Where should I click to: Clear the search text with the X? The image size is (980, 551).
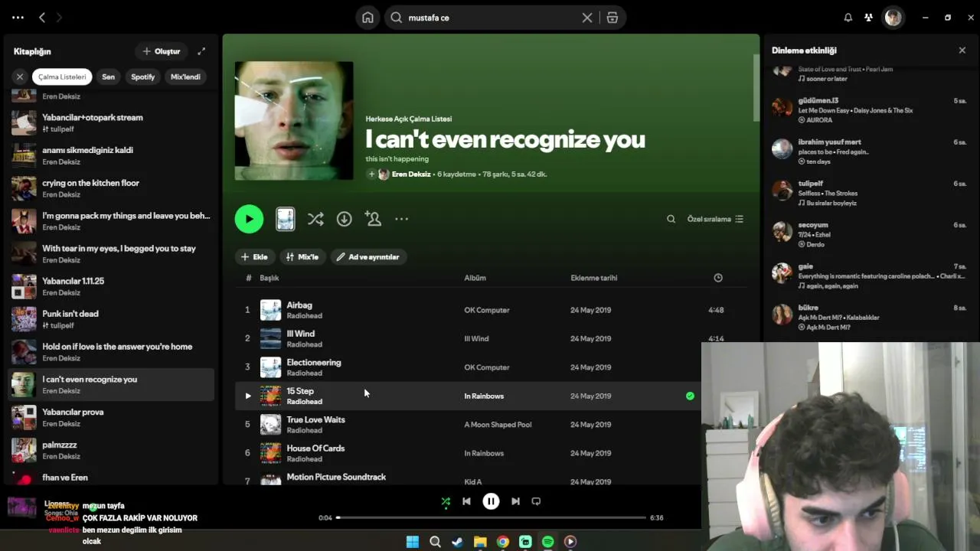click(x=587, y=18)
